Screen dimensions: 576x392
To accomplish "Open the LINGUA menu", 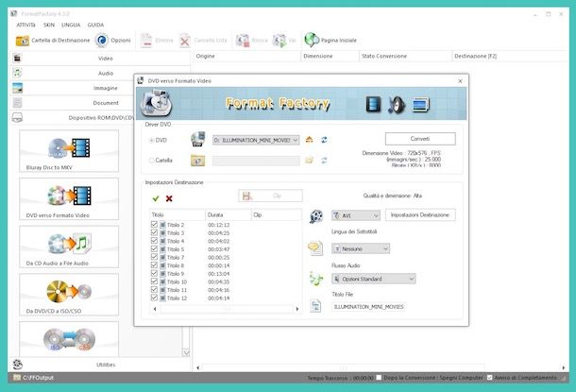I will (71, 25).
